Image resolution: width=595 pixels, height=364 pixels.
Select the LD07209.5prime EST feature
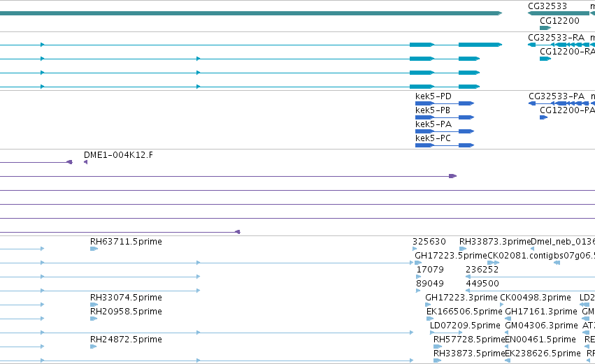click(x=446, y=333)
